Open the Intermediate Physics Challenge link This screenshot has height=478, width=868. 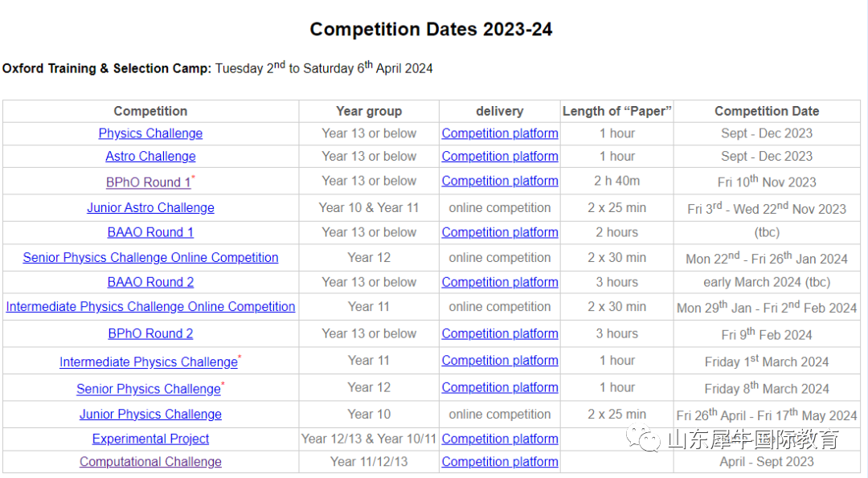[x=149, y=362]
